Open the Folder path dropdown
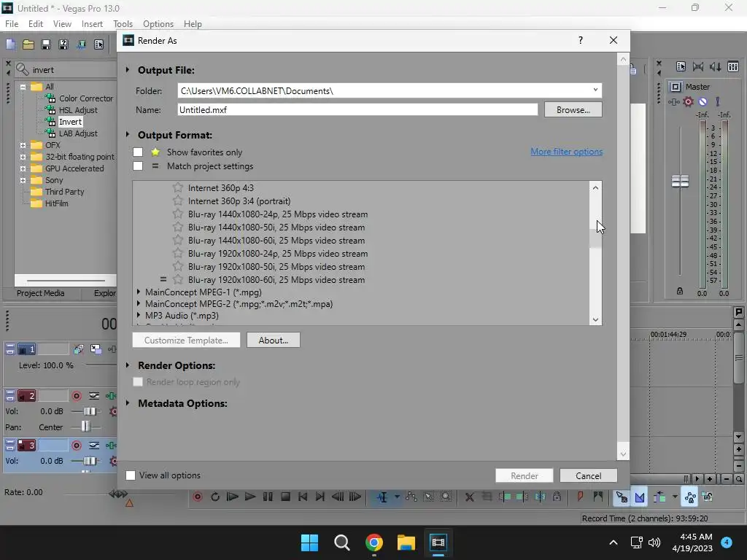The image size is (747, 560). tap(595, 90)
